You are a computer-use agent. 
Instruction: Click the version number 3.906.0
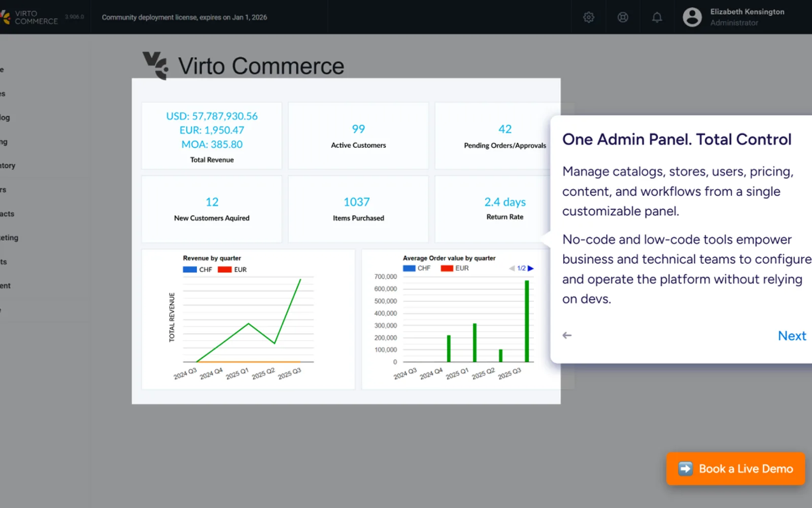click(75, 17)
